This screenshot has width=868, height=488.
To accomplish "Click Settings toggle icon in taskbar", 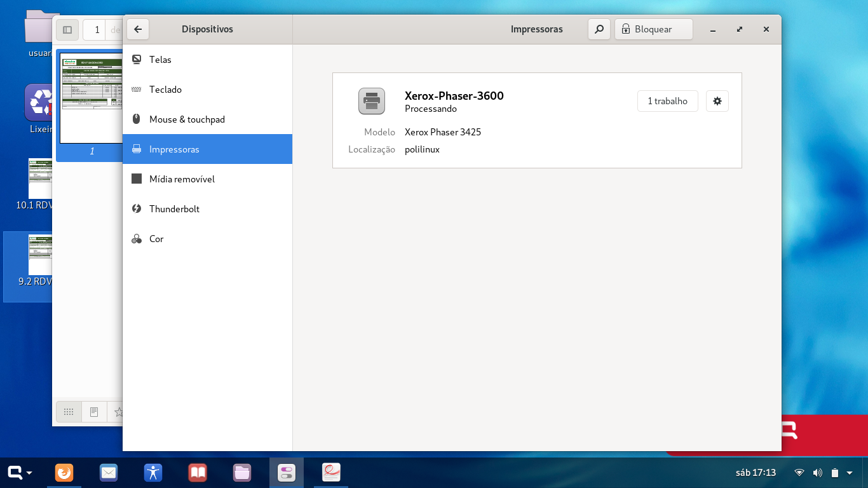I will (287, 473).
